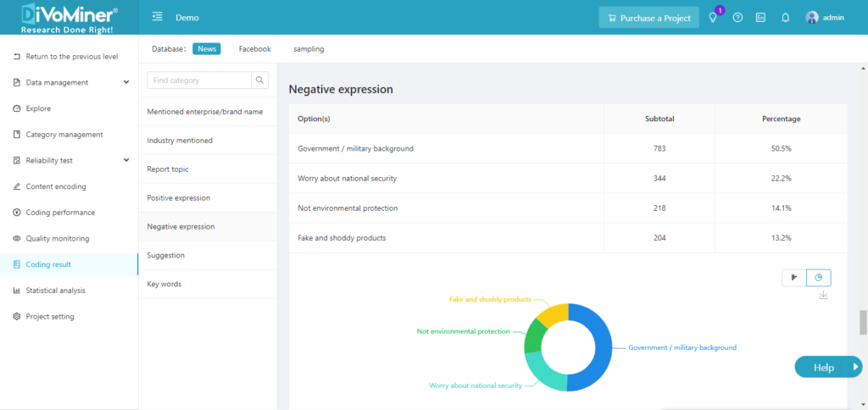Click the Percentage column header
Viewport: 868px width, 410px height.
(781, 119)
